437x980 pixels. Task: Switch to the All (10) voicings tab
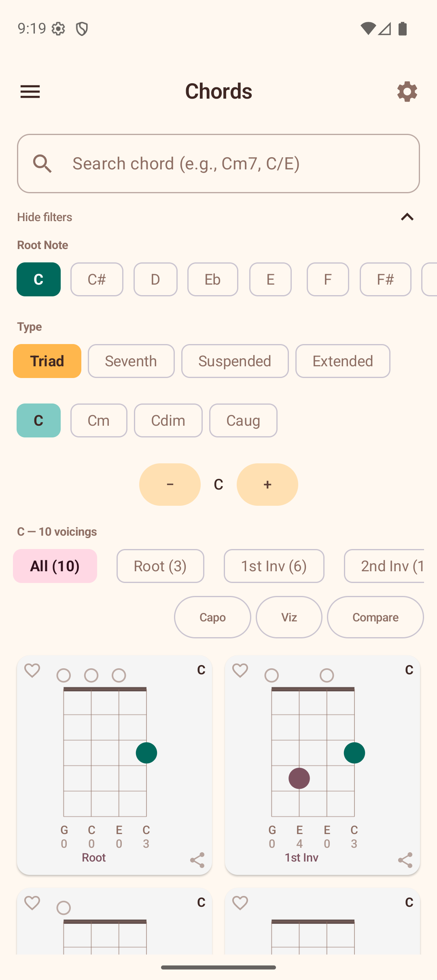coord(55,566)
